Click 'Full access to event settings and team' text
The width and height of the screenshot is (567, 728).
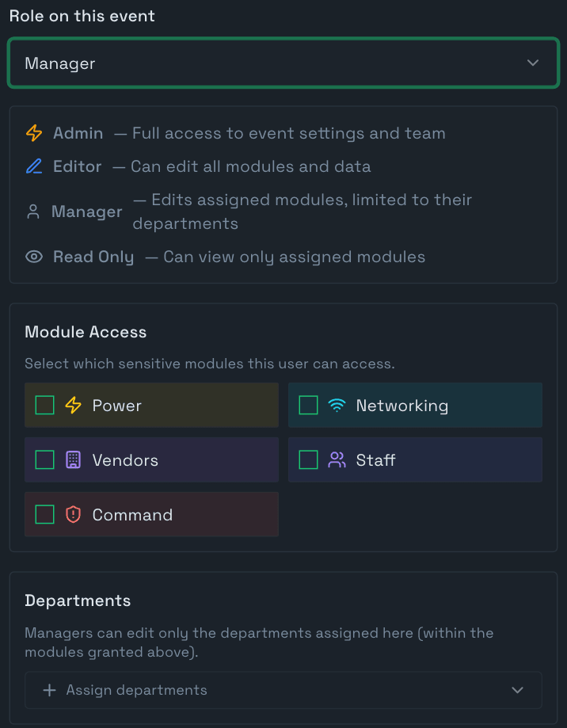tap(288, 133)
